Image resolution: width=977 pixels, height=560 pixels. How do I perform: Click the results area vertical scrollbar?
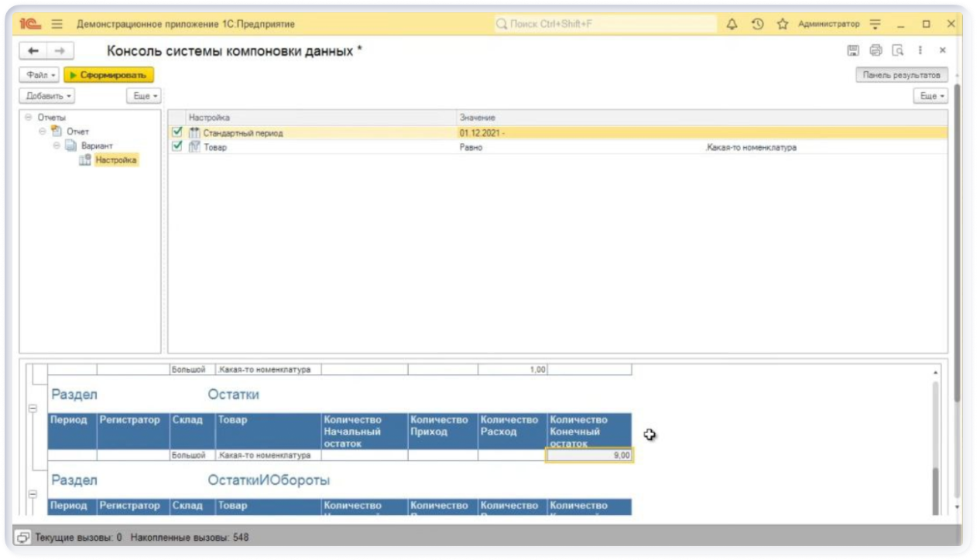tap(936, 433)
